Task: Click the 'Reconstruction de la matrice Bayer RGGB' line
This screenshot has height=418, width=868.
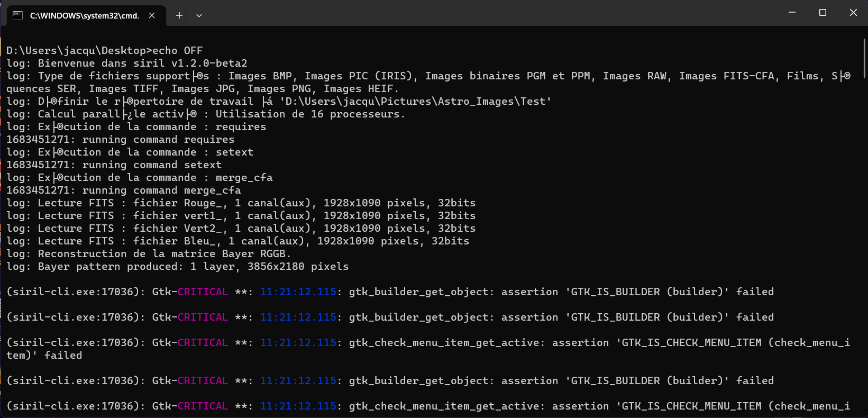Action: point(164,254)
